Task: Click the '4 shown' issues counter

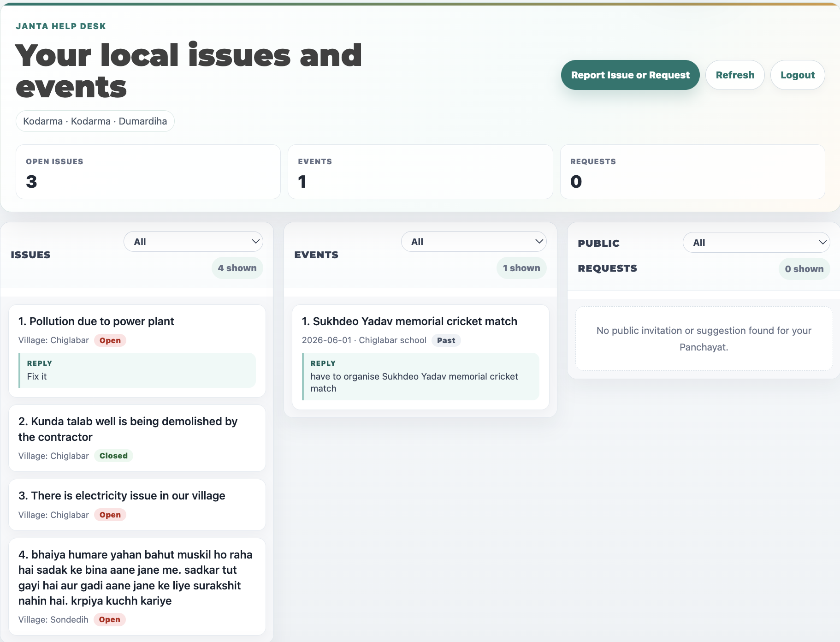Action: [x=237, y=268]
